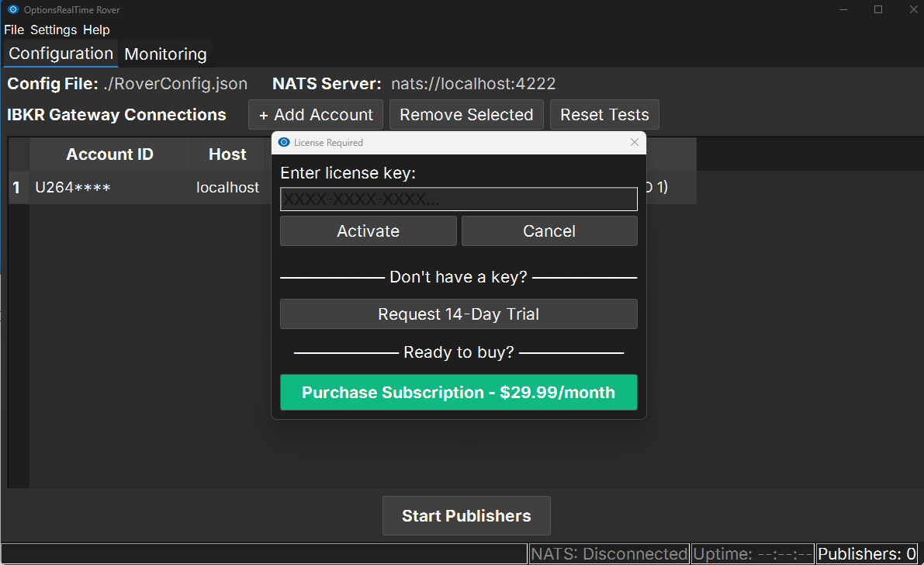Viewport: 924px width, 565px height.
Task: Open the Settings menu
Action: click(x=54, y=30)
